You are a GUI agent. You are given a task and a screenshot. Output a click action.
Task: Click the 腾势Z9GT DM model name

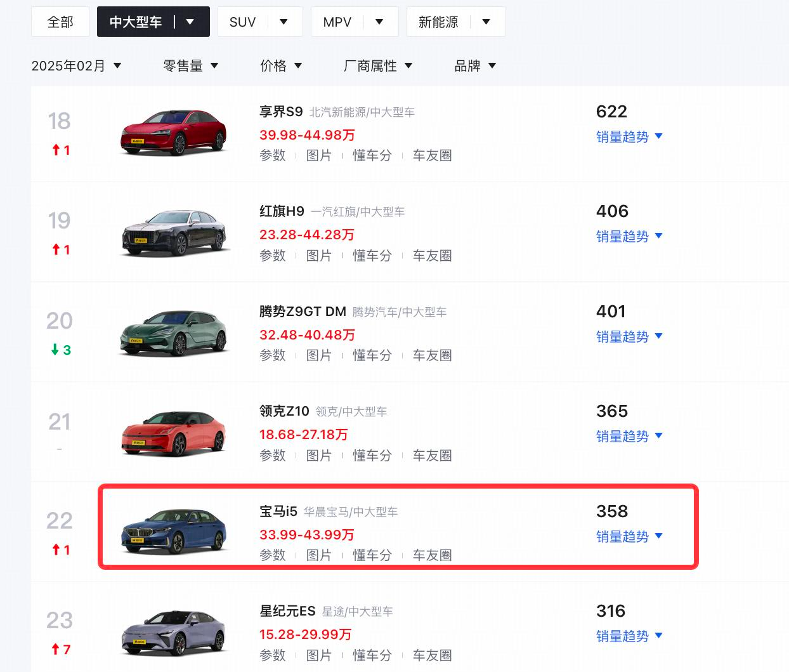pos(303,312)
